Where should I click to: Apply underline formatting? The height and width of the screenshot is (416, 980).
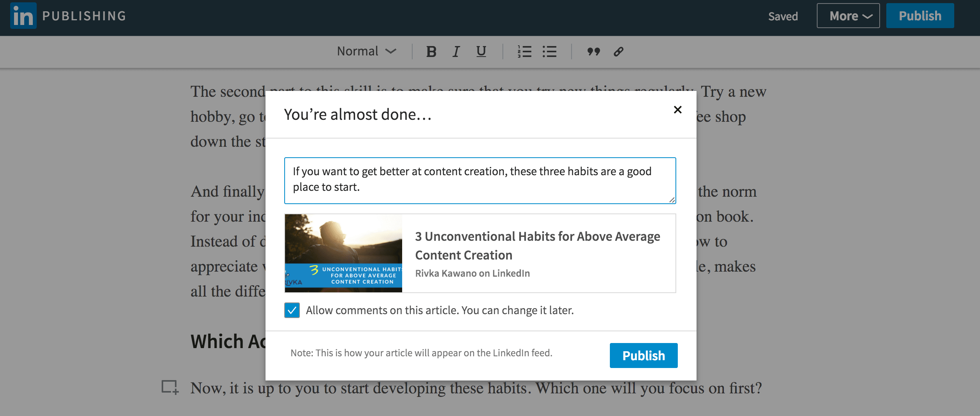pyautogui.click(x=481, y=52)
